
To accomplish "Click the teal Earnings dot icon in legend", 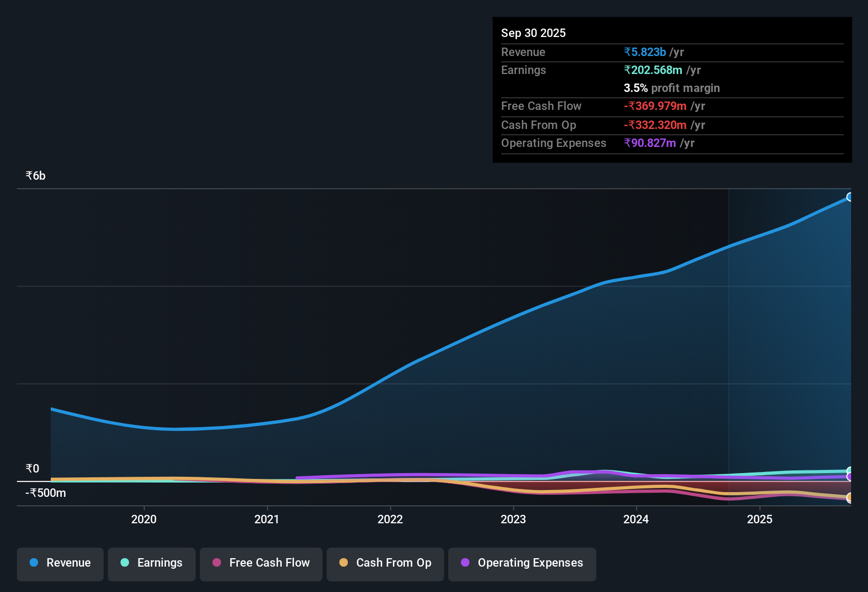I will 125,562.
